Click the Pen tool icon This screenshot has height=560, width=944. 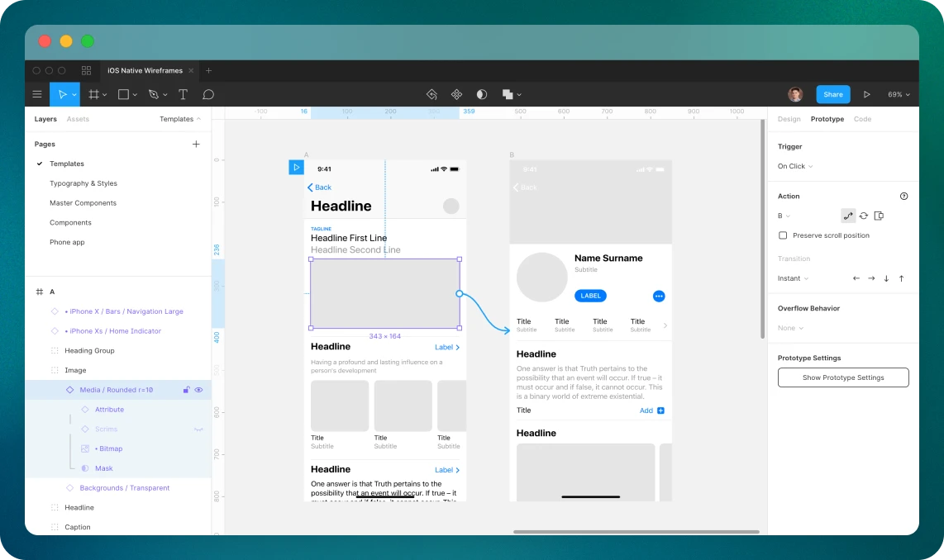tap(153, 94)
